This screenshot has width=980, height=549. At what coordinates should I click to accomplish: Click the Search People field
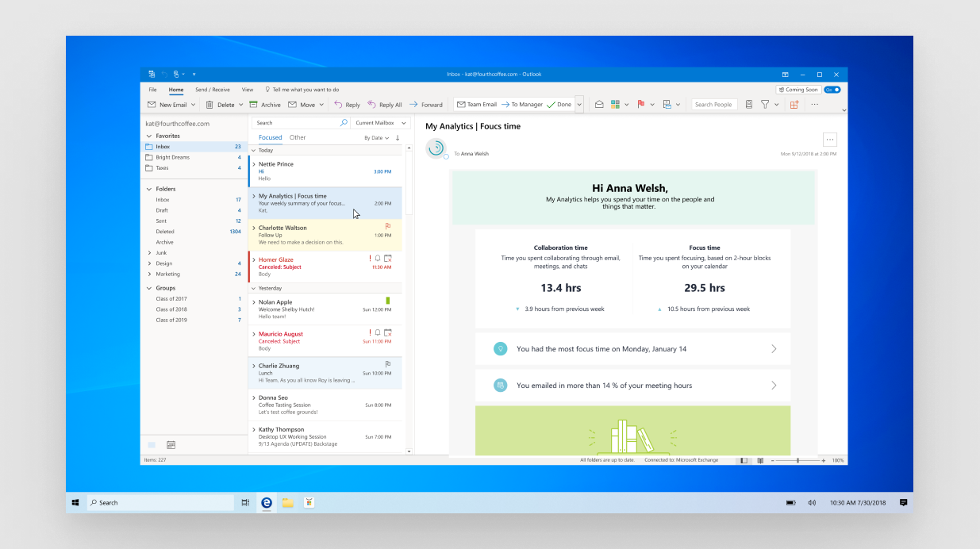point(714,105)
